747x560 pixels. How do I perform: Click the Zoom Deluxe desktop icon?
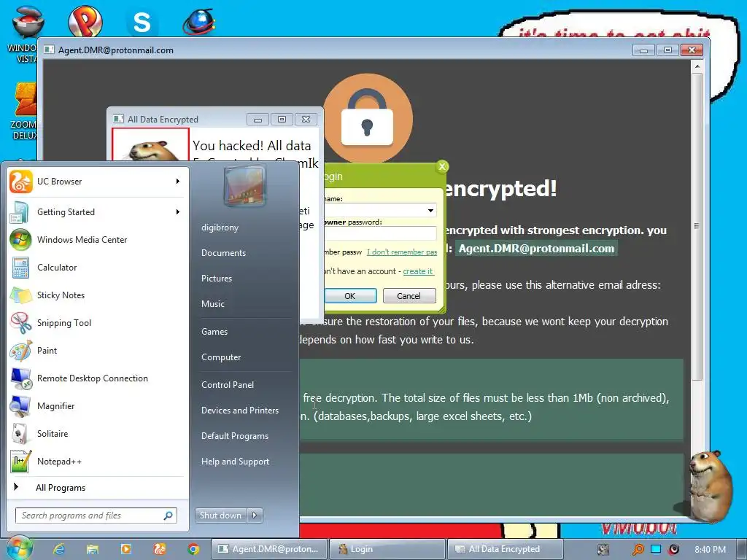pyautogui.click(x=24, y=112)
